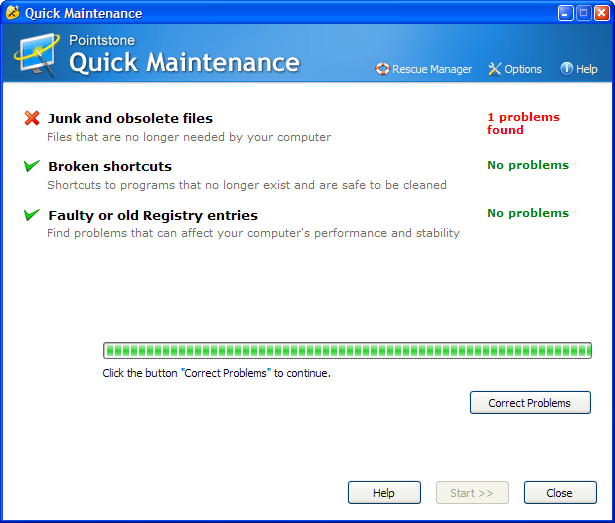The image size is (615, 523).
Task: Click green checkmark beside Broken shortcuts
Action: click(32, 166)
